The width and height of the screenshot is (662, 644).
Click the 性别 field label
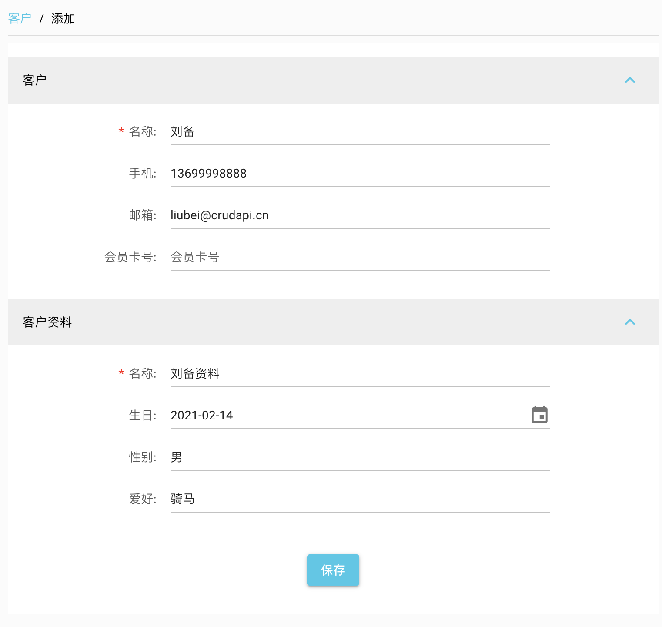pyautogui.click(x=142, y=457)
